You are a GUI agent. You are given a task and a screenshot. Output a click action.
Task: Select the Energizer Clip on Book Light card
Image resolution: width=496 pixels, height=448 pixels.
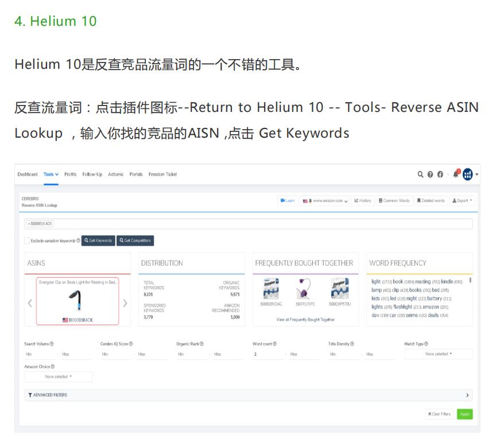[x=77, y=301]
